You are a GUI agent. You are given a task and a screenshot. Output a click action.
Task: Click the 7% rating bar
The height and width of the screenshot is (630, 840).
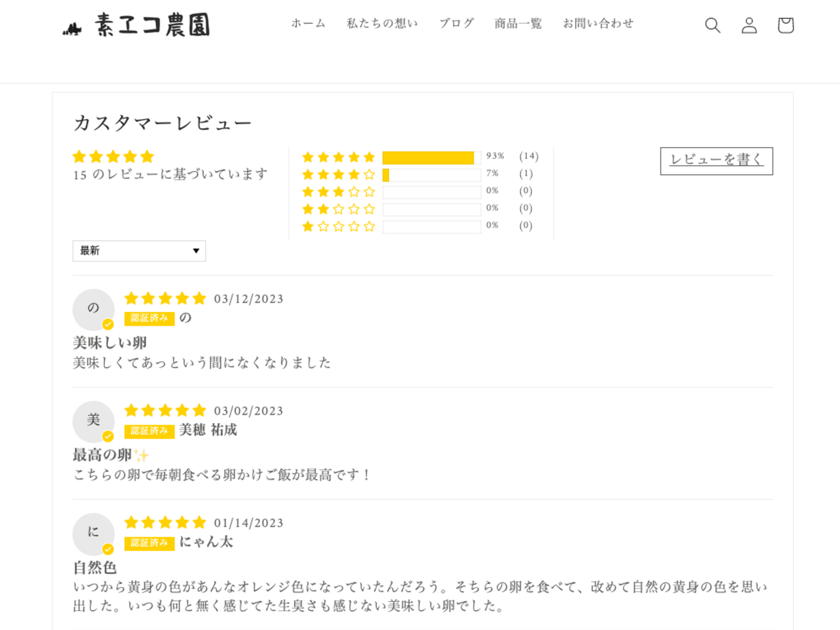pyautogui.click(x=432, y=175)
